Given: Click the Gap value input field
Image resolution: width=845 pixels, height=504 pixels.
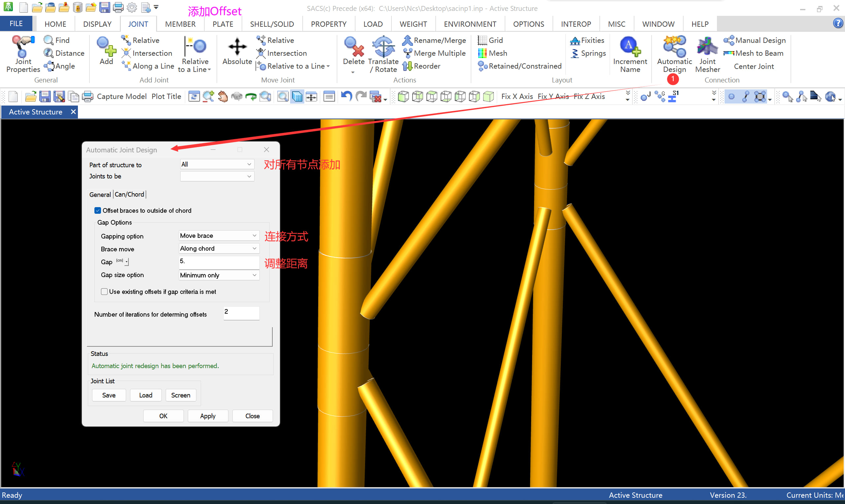Looking at the screenshot, I should coord(219,262).
